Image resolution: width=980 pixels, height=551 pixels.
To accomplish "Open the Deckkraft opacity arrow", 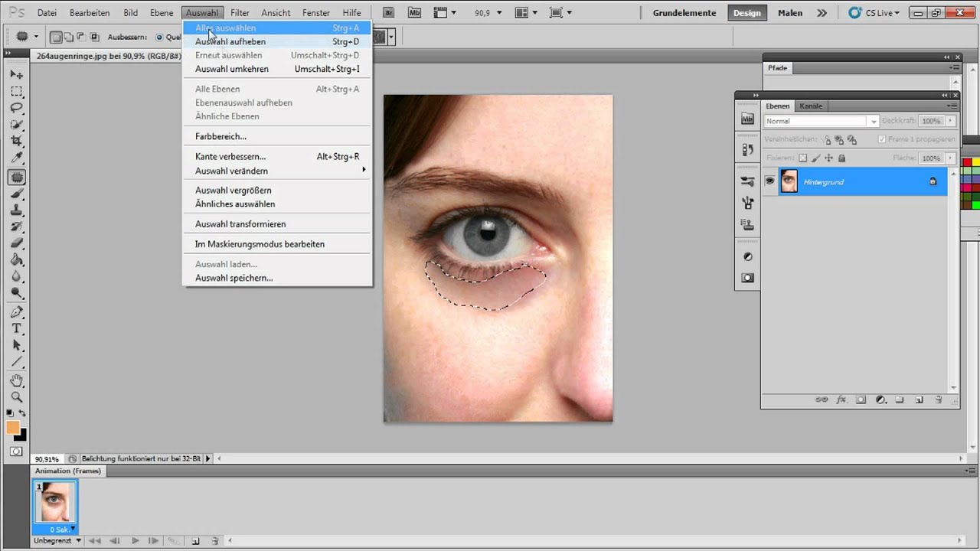I will (x=951, y=121).
